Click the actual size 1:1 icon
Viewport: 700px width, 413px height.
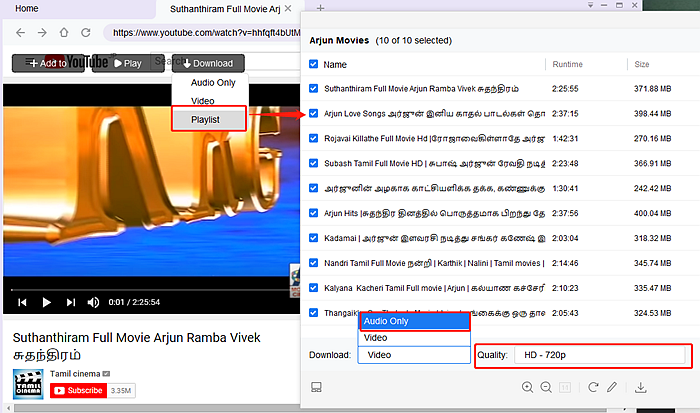pyautogui.click(x=565, y=387)
